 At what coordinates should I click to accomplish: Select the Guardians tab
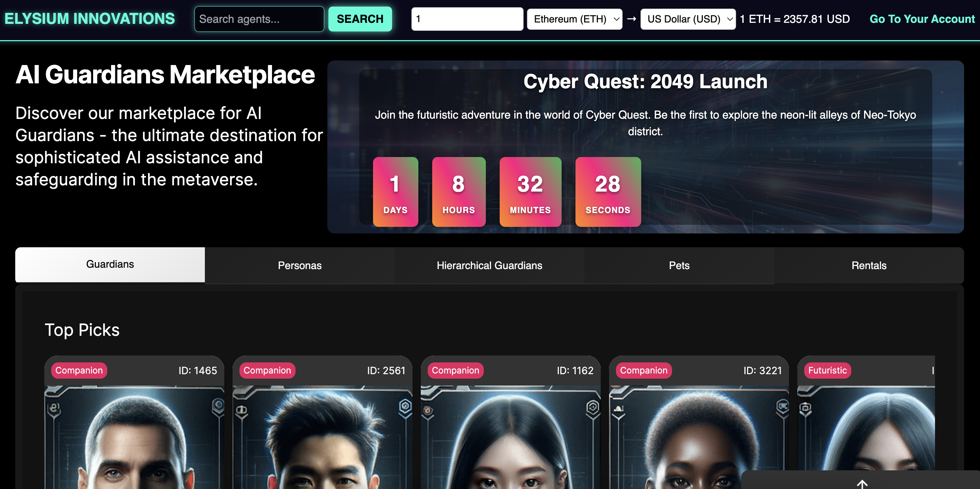tap(110, 264)
